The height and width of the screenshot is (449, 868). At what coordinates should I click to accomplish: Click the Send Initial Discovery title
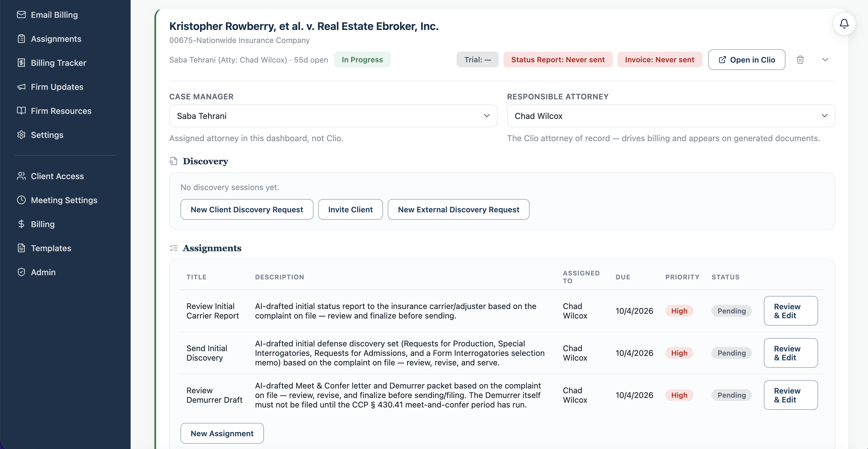coord(207,353)
